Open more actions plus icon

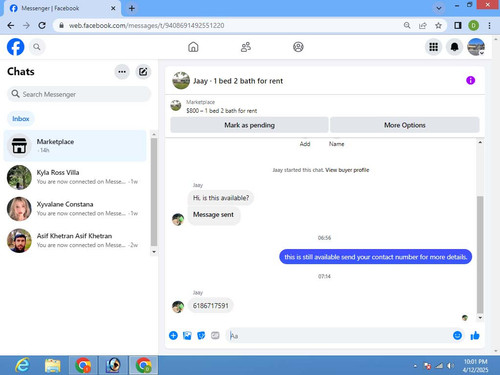pyautogui.click(x=173, y=335)
